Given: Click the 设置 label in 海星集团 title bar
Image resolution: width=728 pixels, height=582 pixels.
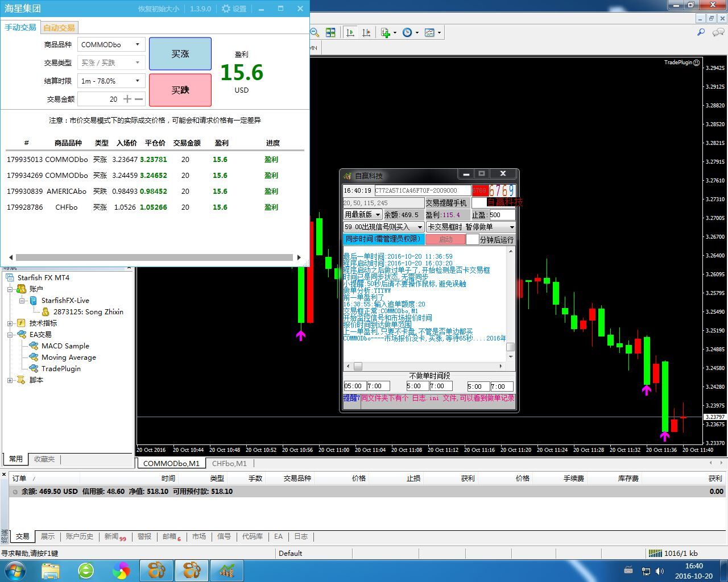Looking at the screenshot, I should click(x=239, y=9).
